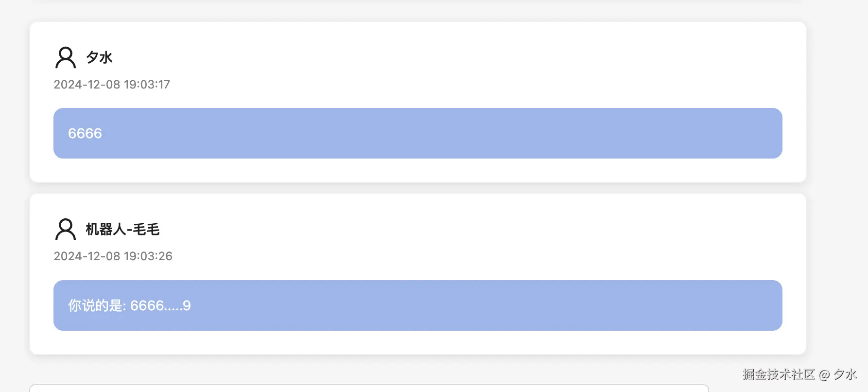Click the @ 夕水 watermark at bottom right

click(838, 374)
